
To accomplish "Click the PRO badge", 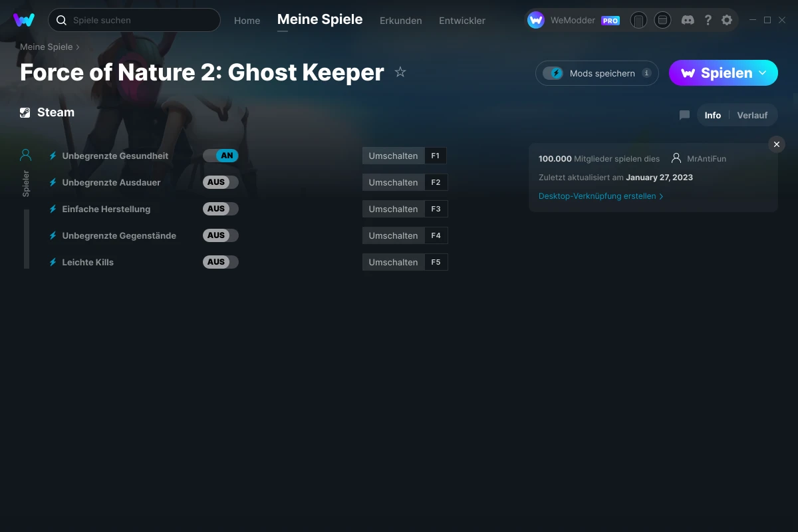I will click(x=610, y=21).
